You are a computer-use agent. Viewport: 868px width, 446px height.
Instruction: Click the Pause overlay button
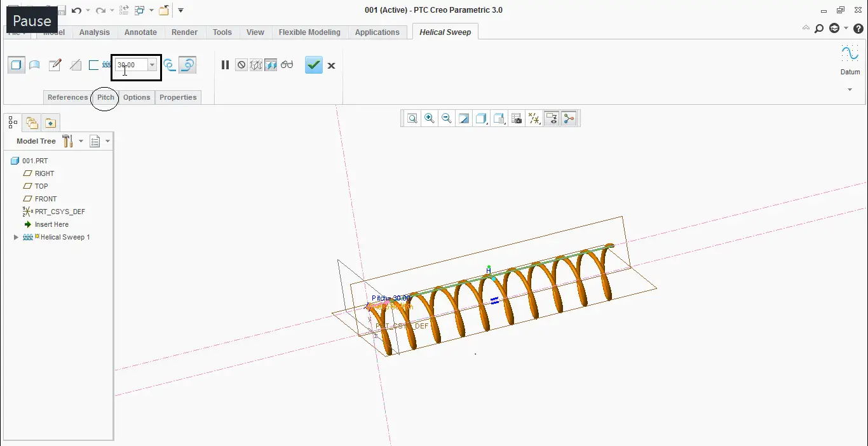point(31,20)
